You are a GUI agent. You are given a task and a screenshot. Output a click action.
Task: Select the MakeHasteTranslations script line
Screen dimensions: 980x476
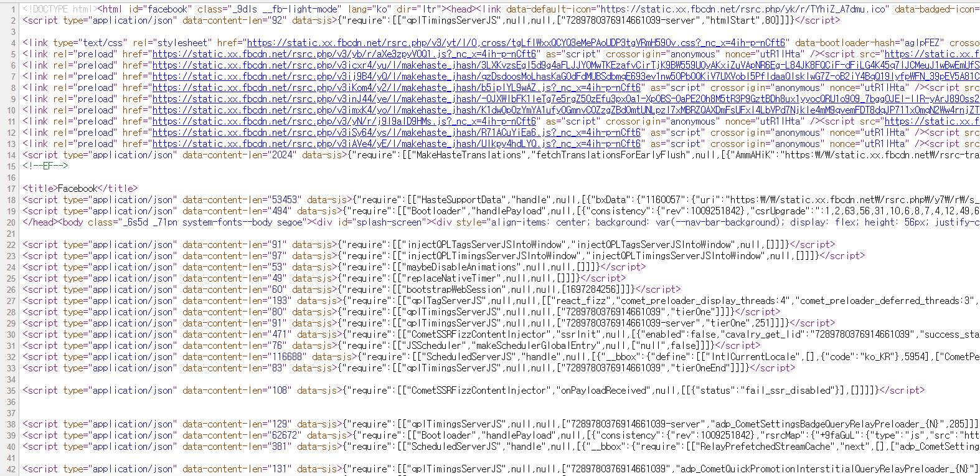(501, 155)
